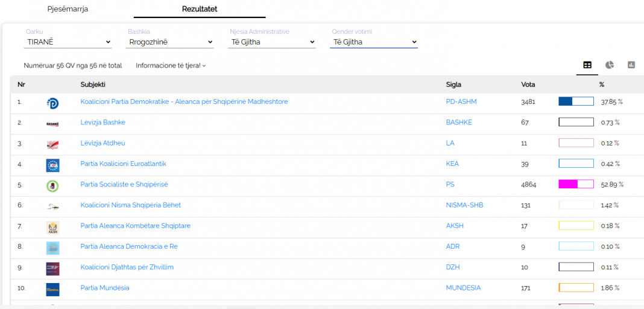
Task: Click the AKSH sigla link
Action: click(455, 226)
